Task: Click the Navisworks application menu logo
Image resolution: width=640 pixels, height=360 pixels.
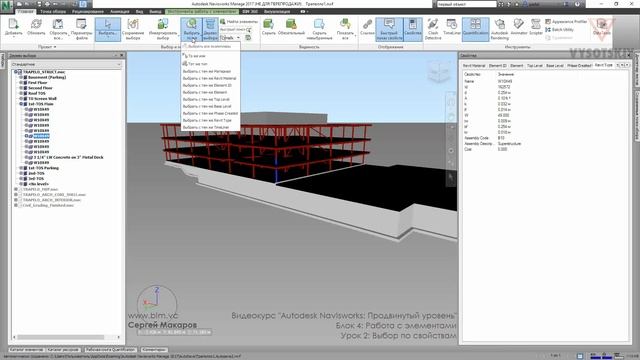Action: pyautogui.click(x=7, y=7)
